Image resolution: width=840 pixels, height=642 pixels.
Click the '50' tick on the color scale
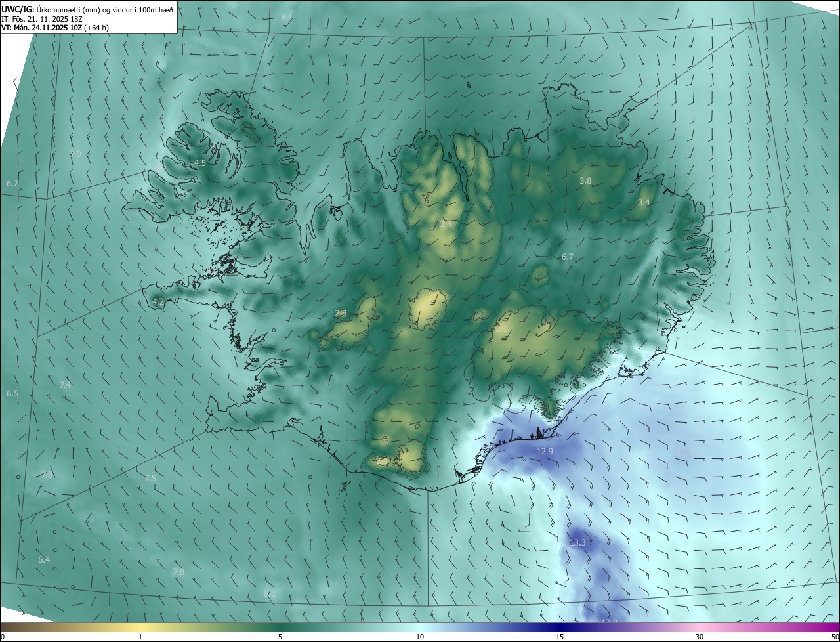point(835,637)
